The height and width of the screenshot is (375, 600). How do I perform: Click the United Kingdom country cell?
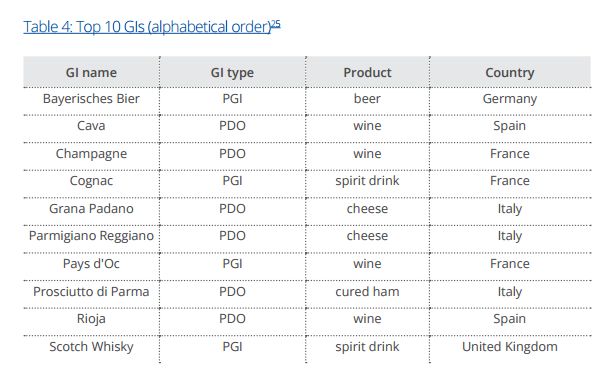pyautogui.click(x=510, y=347)
